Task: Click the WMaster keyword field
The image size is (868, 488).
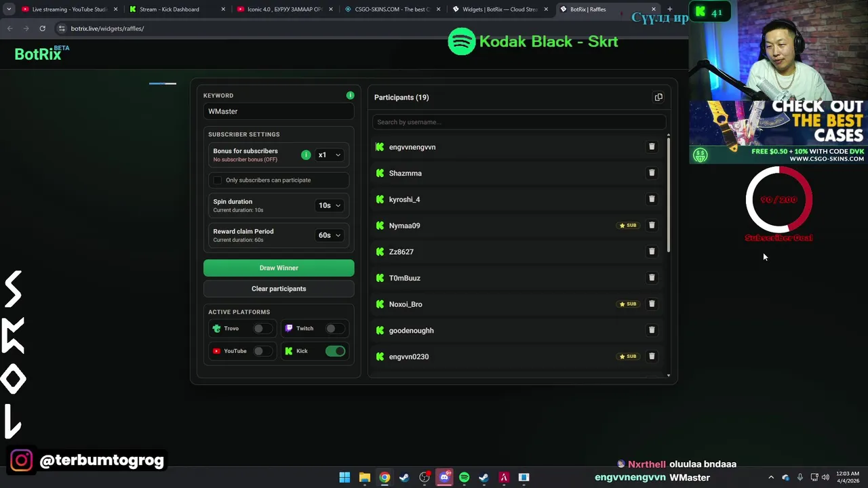Action: pyautogui.click(x=279, y=111)
